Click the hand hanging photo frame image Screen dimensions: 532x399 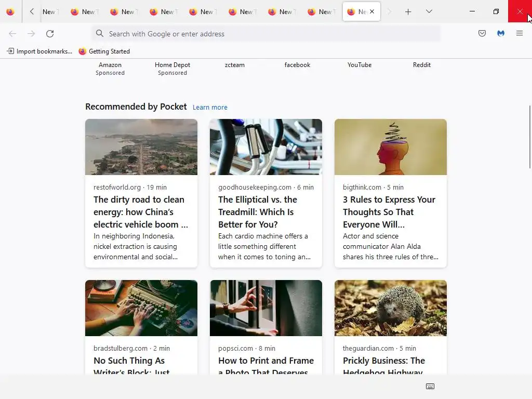click(266, 308)
